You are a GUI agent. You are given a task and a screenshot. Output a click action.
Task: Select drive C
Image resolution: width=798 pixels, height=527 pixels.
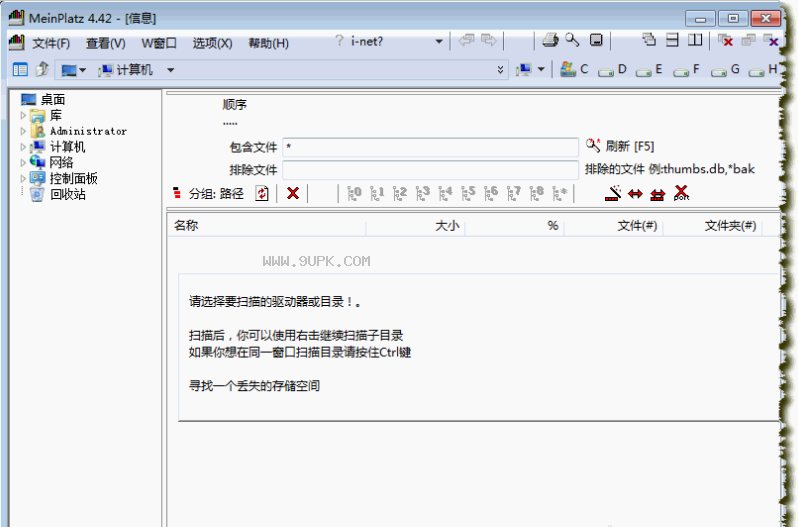(x=575, y=69)
